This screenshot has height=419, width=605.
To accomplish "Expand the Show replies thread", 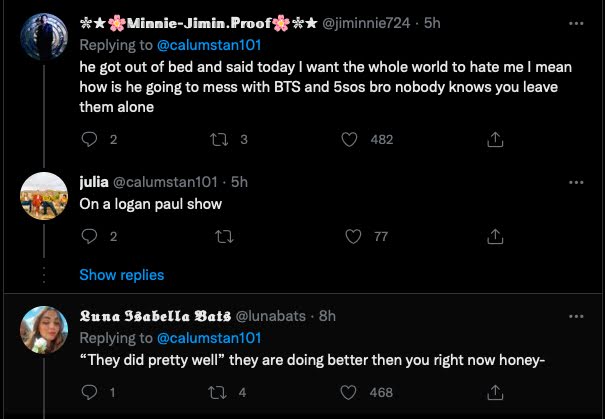I will point(121,275).
